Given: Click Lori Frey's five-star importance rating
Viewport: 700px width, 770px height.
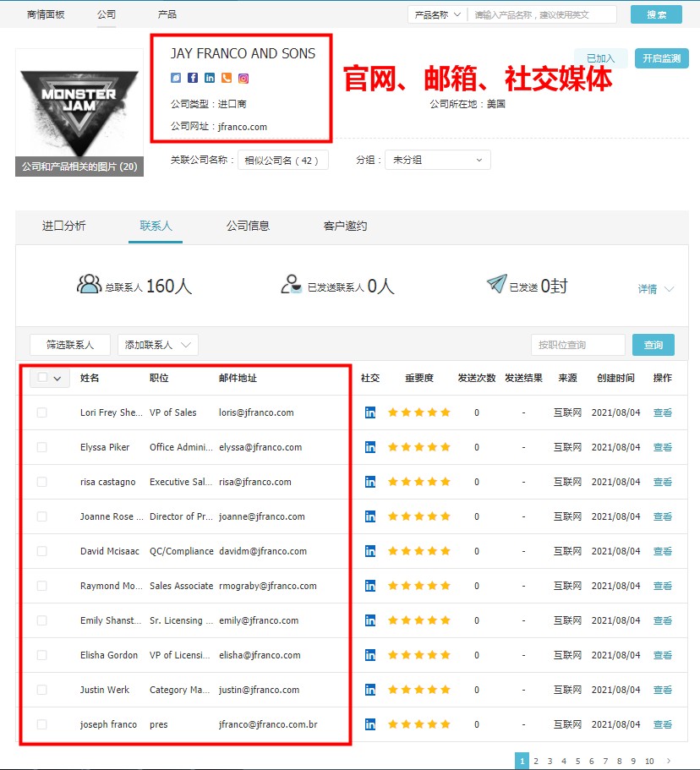Looking at the screenshot, I should click(x=419, y=412).
